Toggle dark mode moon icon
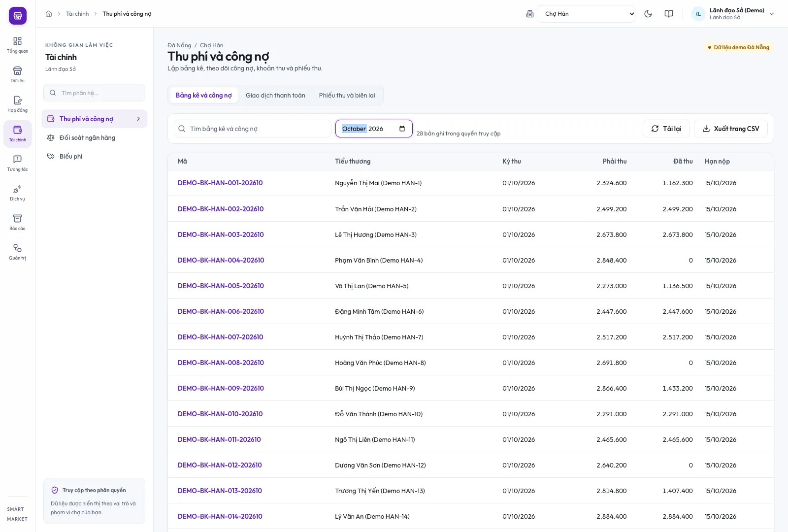The width and height of the screenshot is (788, 532). click(648, 14)
